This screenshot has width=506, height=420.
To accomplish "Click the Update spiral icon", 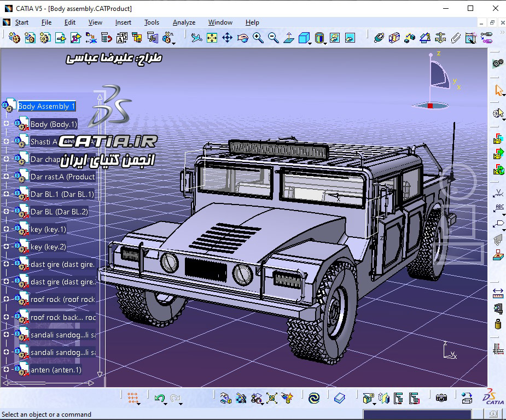I will 313,398.
